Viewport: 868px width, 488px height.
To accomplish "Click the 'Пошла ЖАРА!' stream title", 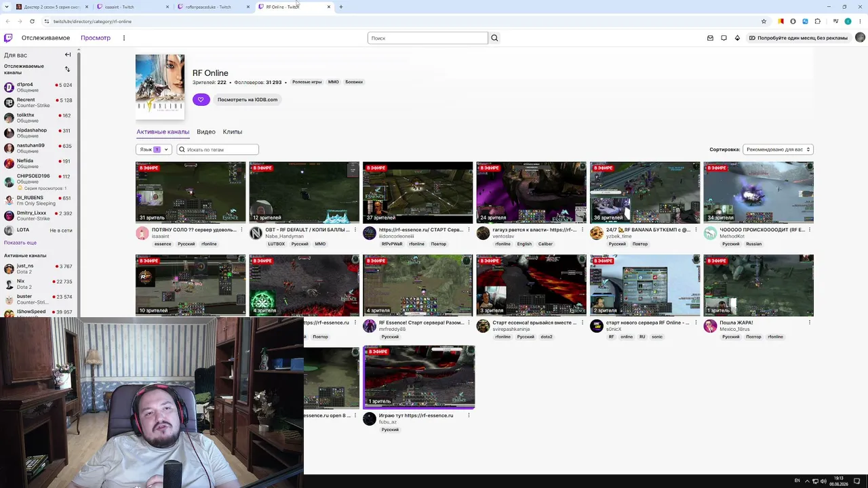I will (x=736, y=323).
